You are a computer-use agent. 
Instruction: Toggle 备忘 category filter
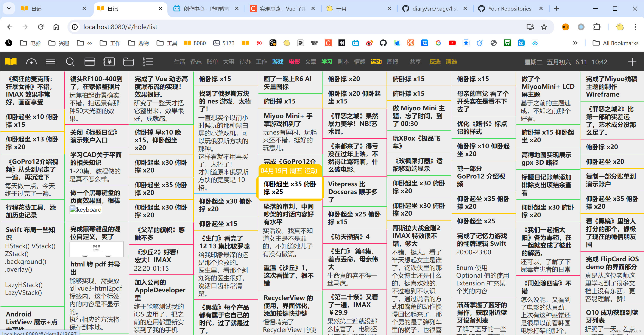pos(196,62)
